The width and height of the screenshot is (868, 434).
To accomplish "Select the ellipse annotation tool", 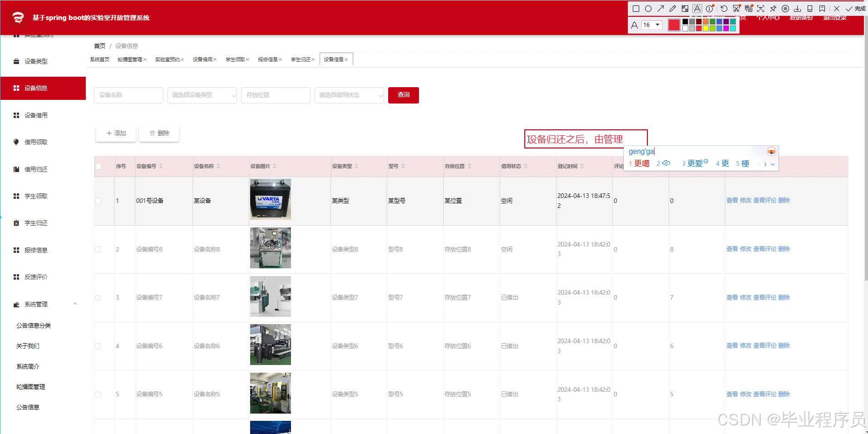I will (x=648, y=9).
